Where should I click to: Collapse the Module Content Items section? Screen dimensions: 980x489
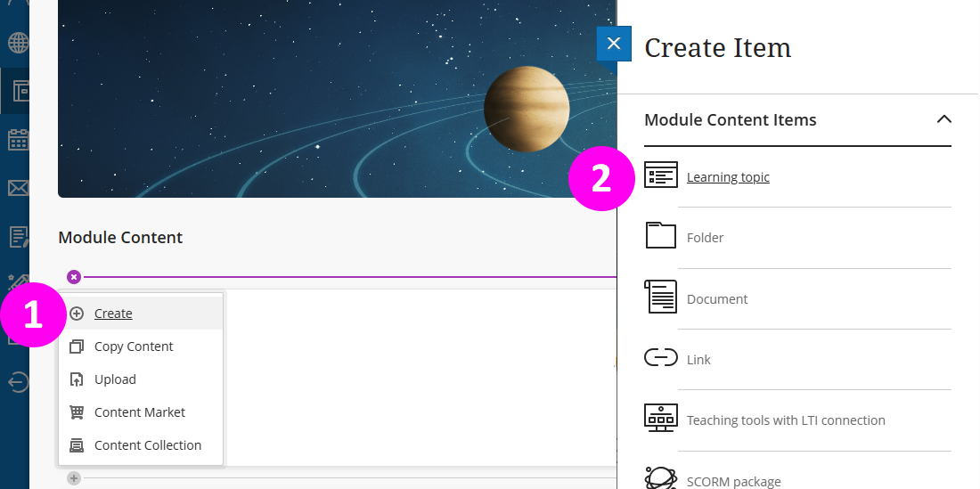[943, 119]
